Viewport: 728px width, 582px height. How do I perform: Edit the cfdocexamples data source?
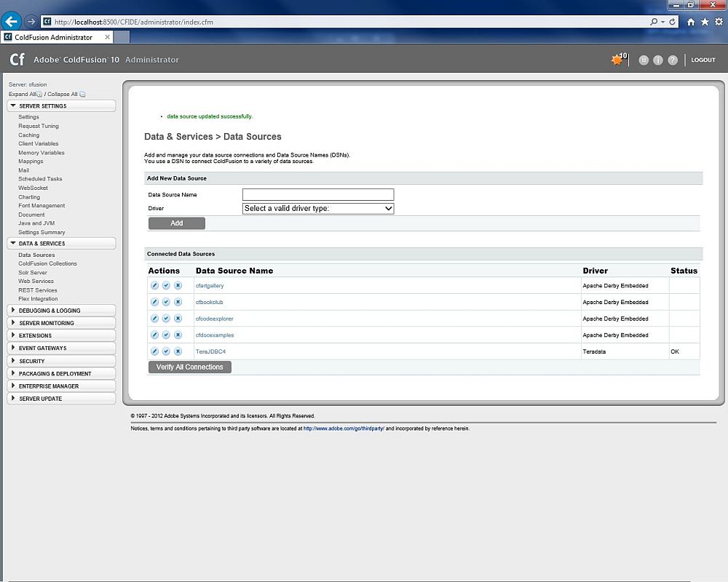[x=154, y=335]
